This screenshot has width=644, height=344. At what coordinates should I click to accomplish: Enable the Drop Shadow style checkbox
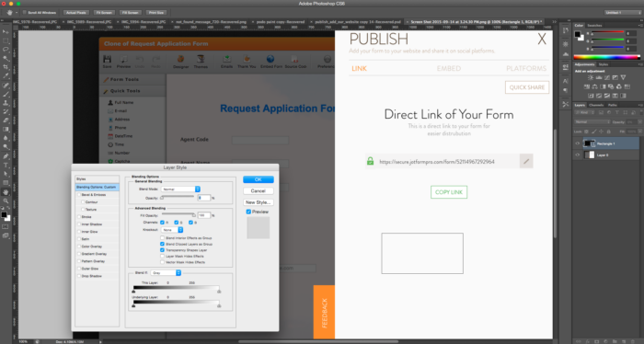79,276
